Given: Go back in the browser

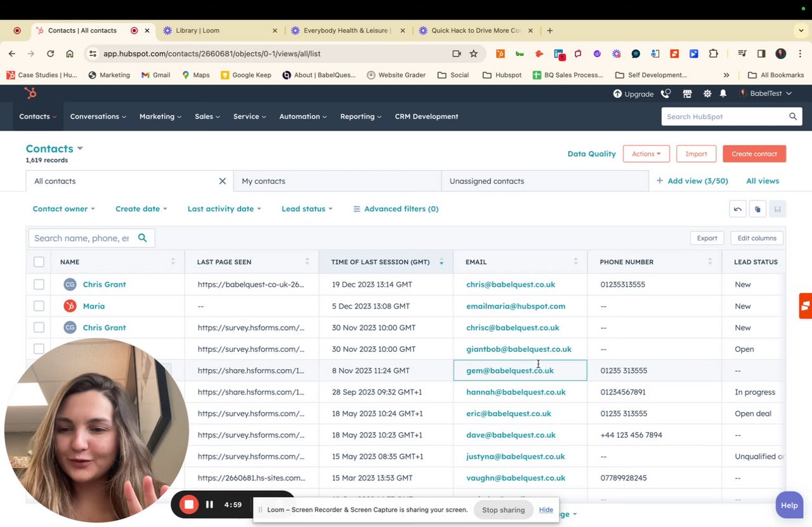Looking at the screenshot, I should coord(12,54).
